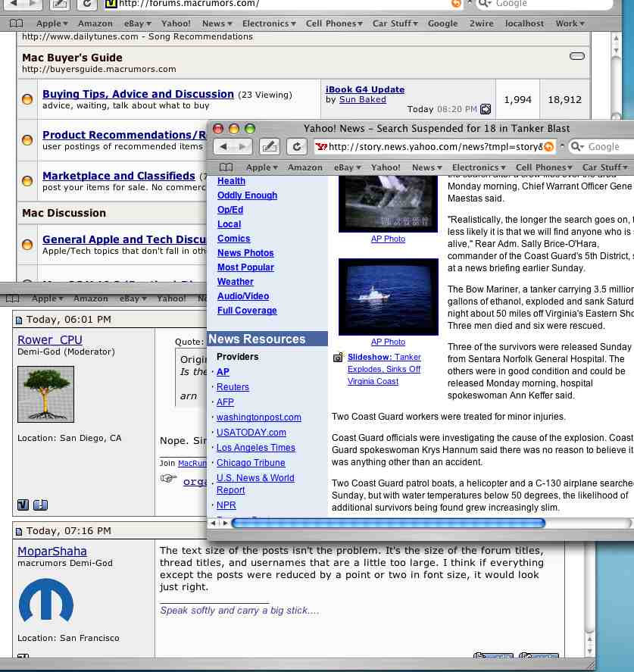Viewport: 634px width, 672px height.
Task: Open Amazon bookmark in Yahoo window bar
Action: 305,167
